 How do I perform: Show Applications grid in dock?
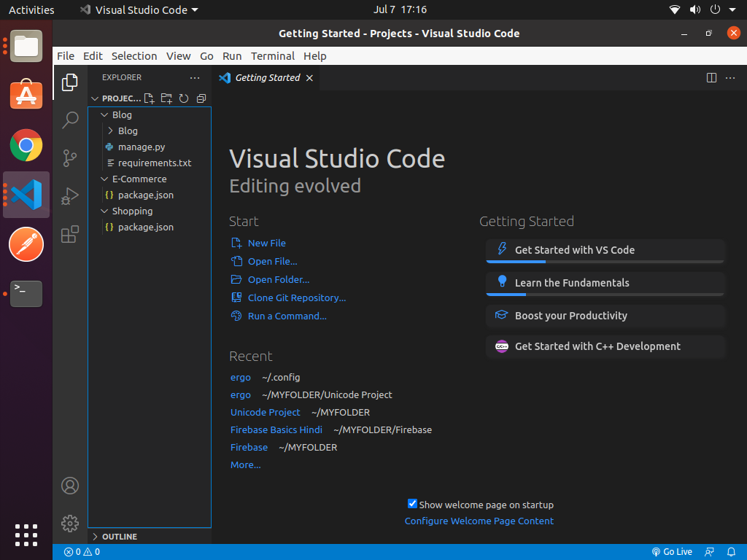point(26,535)
